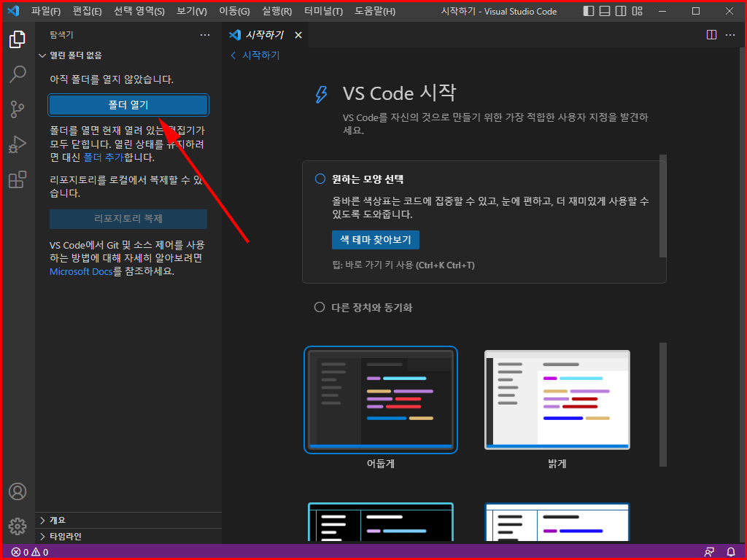Click the theme preview pane scrollbar

pos(662,405)
